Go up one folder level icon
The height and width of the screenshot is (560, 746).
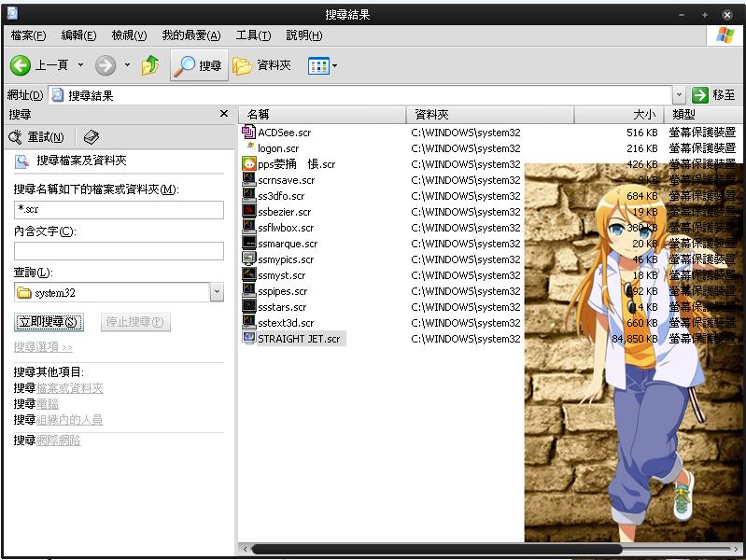tap(150, 65)
